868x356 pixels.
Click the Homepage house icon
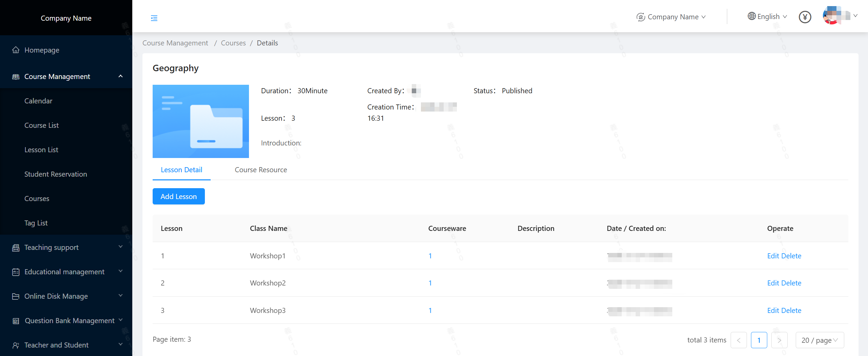click(16, 50)
